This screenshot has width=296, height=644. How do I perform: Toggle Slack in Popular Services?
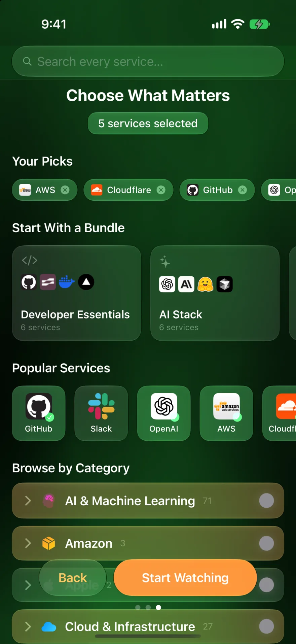pyautogui.click(x=101, y=413)
